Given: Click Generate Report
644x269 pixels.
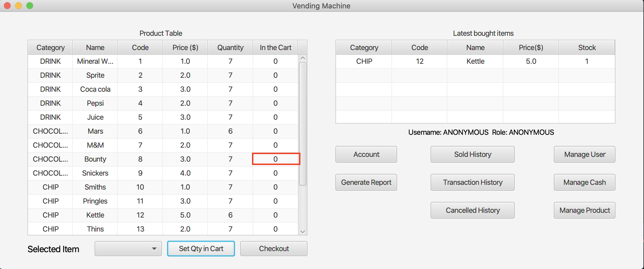Looking at the screenshot, I should (366, 182).
